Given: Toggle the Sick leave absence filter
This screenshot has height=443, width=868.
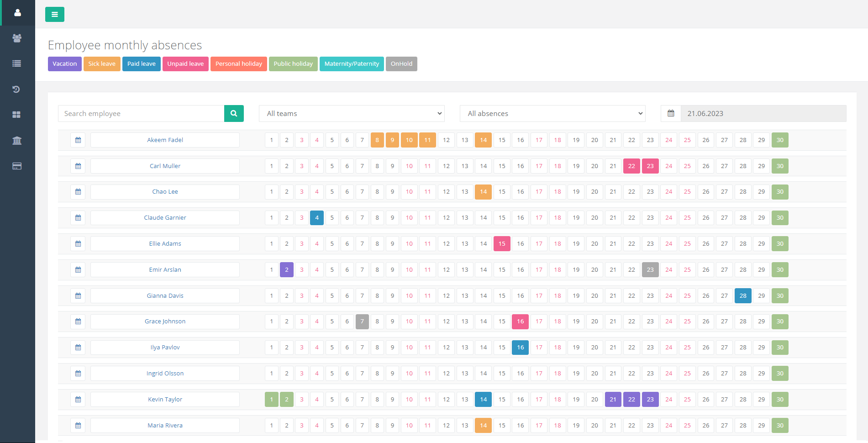Looking at the screenshot, I should (x=101, y=63).
